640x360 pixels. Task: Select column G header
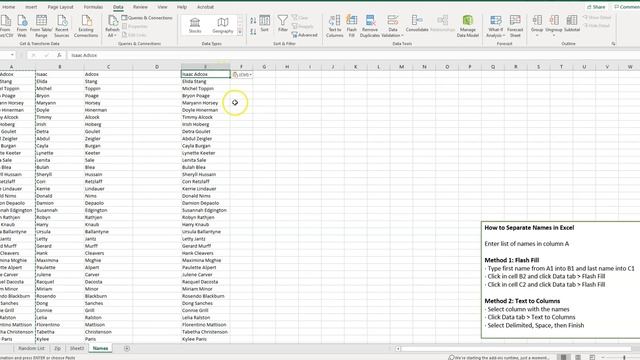click(x=264, y=67)
